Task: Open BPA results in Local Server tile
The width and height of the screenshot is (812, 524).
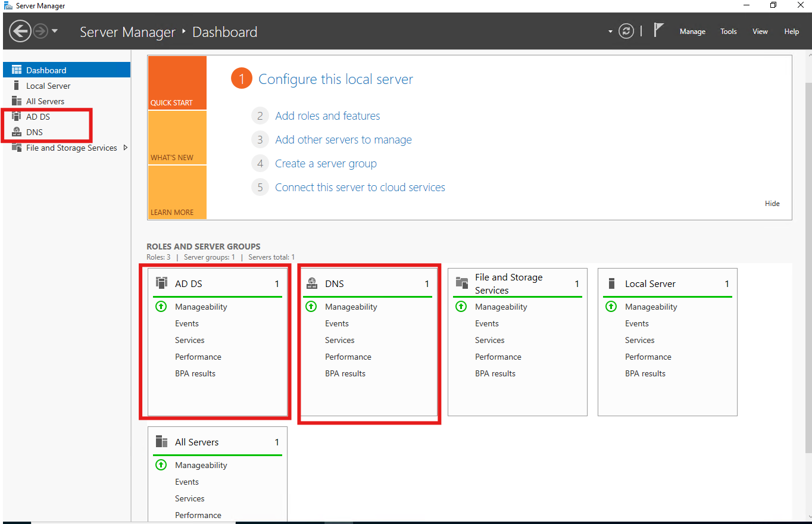Action: (645, 374)
